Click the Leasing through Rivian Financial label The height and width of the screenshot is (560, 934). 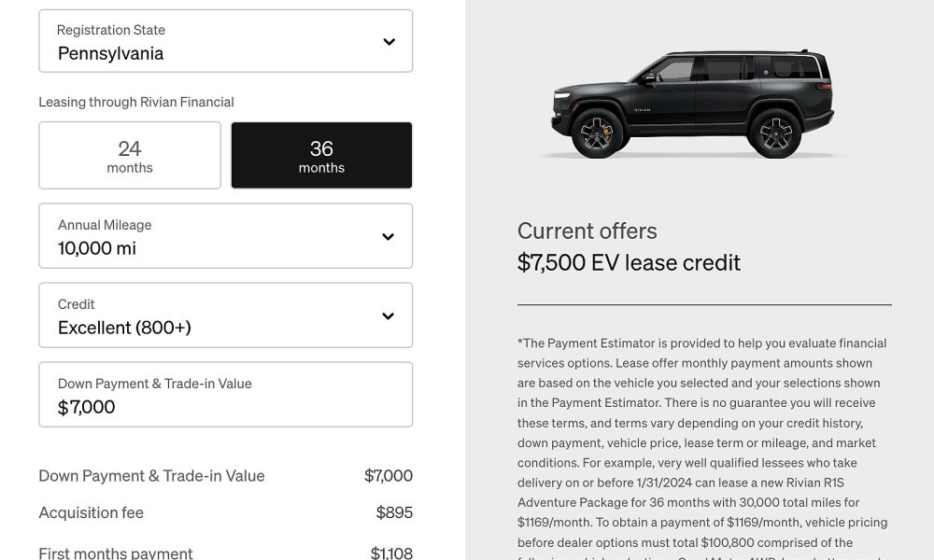pos(136,102)
